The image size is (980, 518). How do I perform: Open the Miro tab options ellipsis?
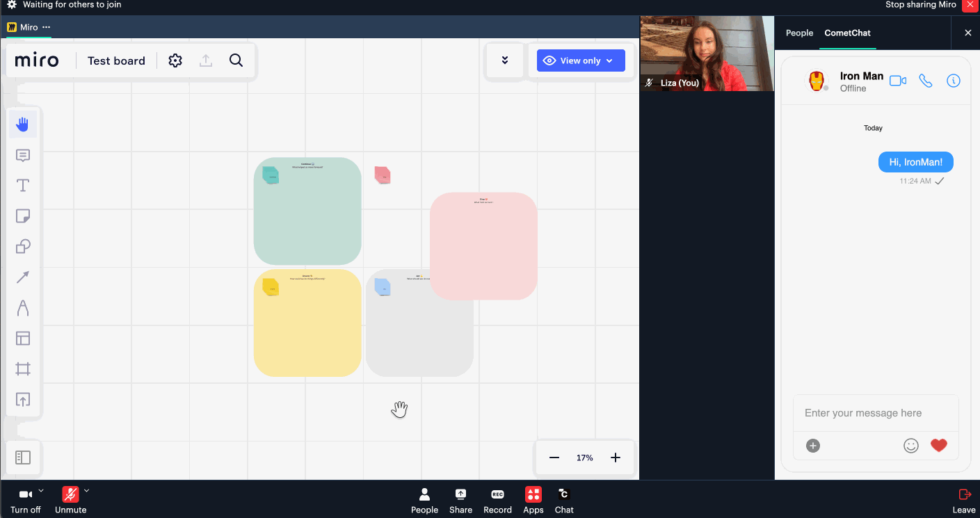pyautogui.click(x=46, y=27)
